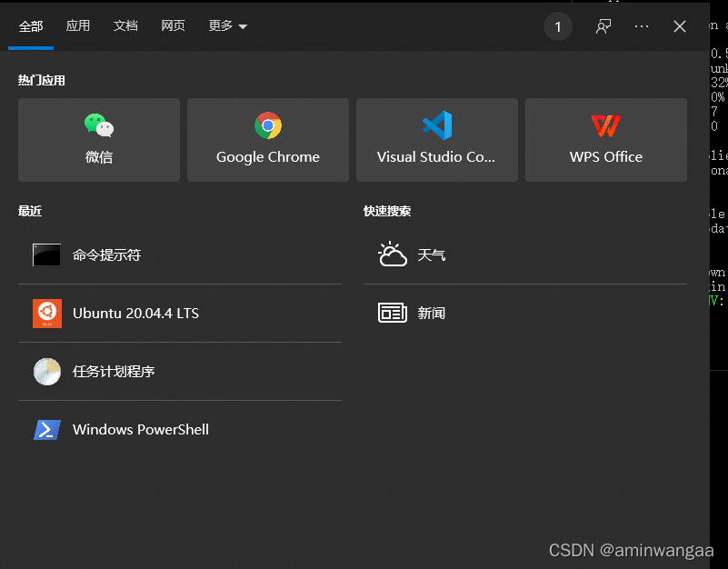Switch to the 文档 tab
This screenshot has width=728, height=569.
tap(125, 26)
